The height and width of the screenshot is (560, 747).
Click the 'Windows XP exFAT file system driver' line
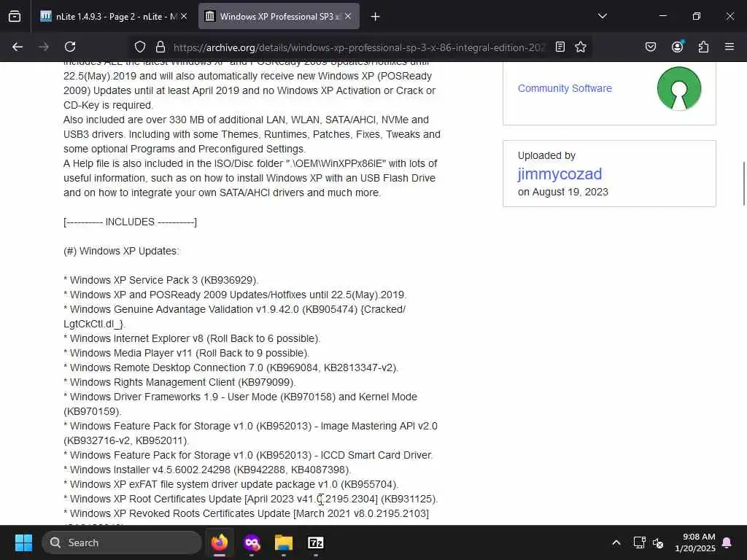pyautogui.click(x=231, y=484)
